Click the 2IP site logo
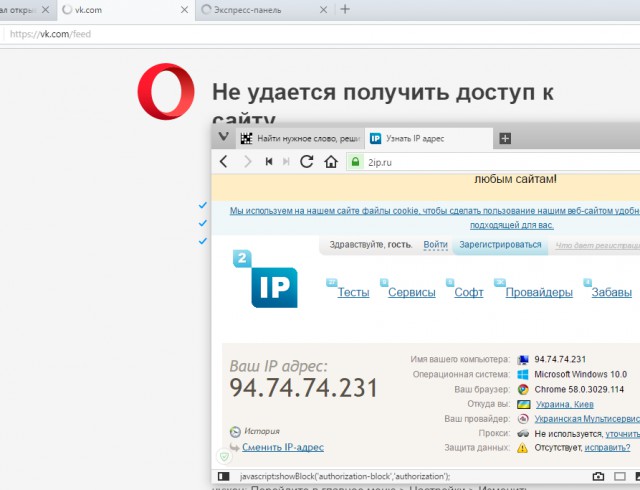This screenshot has width=640, height=490. [266, 278]
